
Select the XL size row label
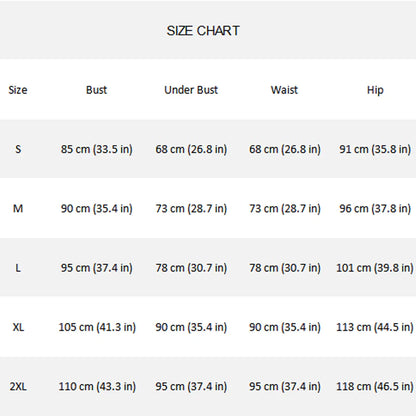click(x=18, y=327)
